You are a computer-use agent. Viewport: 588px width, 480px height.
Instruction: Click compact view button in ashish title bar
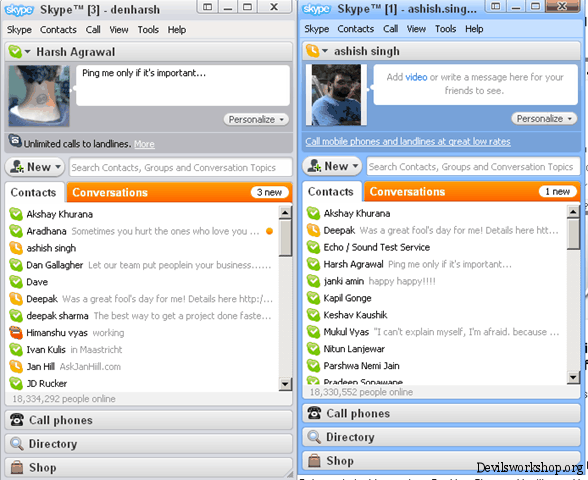(496, 6)
